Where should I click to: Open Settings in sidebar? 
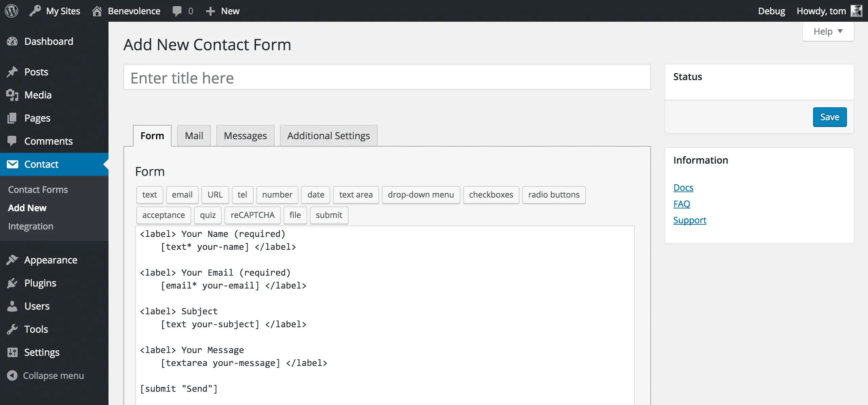(54, 352)
